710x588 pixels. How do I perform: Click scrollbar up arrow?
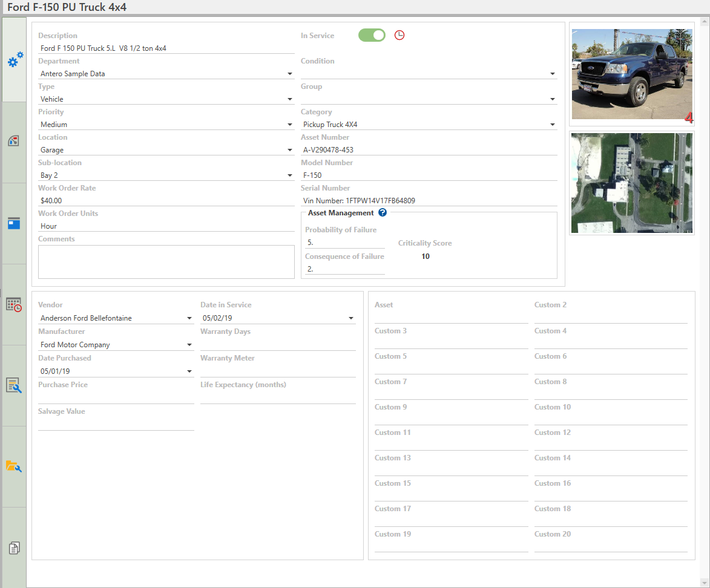[x=705, y=21]
